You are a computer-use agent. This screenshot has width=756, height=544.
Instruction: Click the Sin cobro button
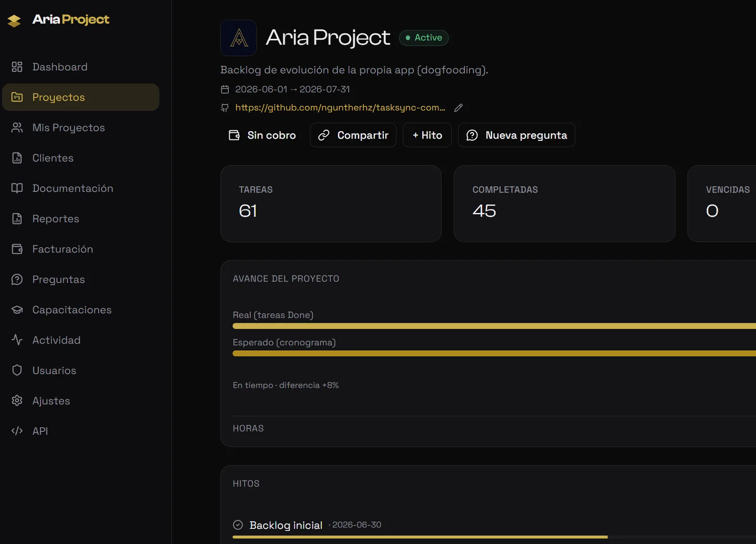262,135
